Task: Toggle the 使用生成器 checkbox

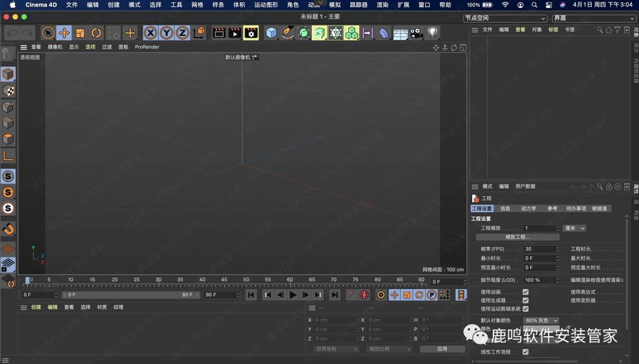Action: click(x=525, y=300)
